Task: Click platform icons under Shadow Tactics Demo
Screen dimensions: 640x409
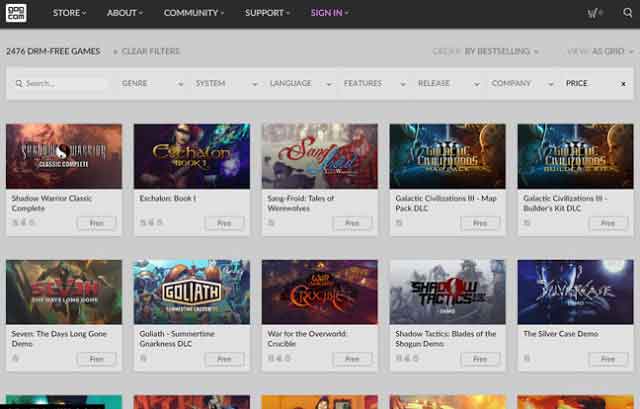Action: [x=407, y=358]
